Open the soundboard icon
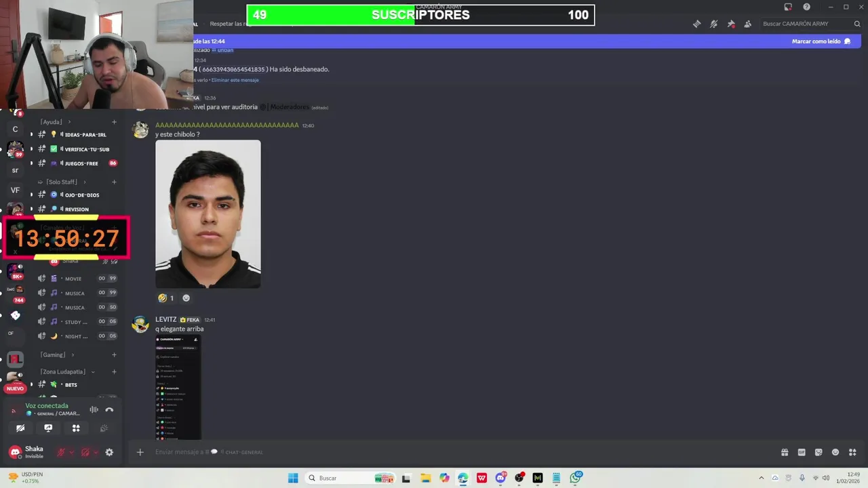The width and height of the screenshot is (868, 488). (x=104, y=428)
